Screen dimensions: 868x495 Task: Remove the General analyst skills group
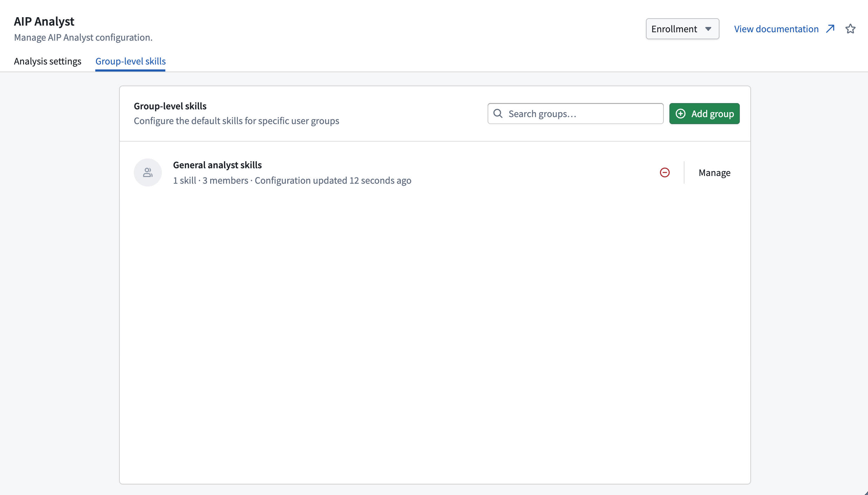(665, 172)
